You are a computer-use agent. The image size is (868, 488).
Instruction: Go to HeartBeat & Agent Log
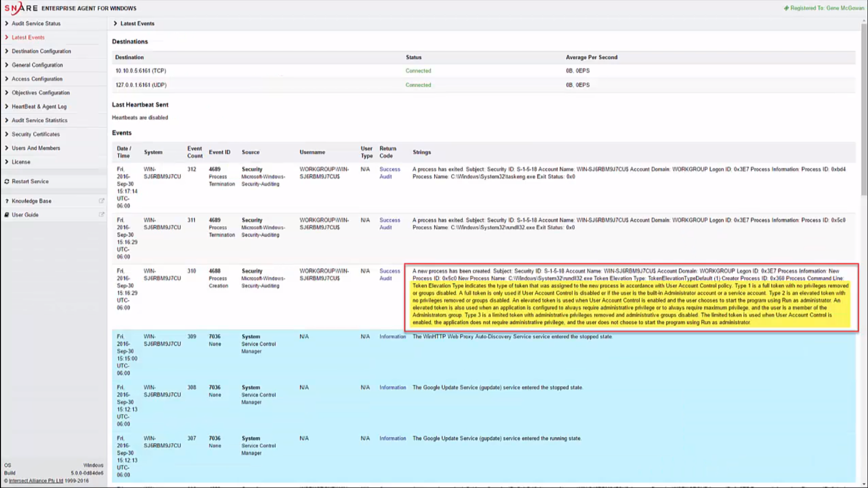(x=39, y=107)
